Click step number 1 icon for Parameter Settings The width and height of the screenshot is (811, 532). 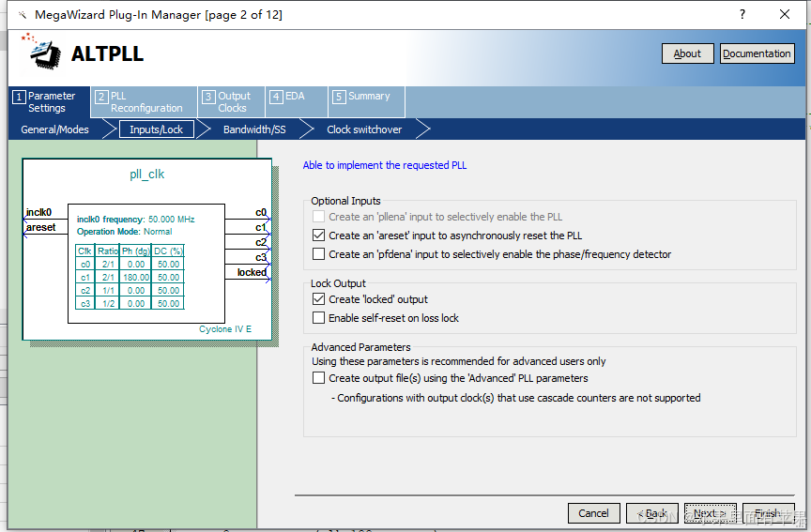click(19, 97)
